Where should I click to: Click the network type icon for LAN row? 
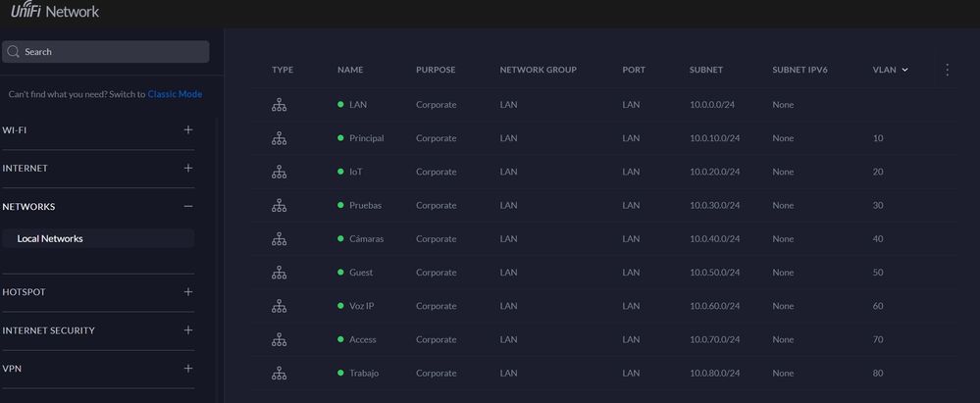coord(279,105)
